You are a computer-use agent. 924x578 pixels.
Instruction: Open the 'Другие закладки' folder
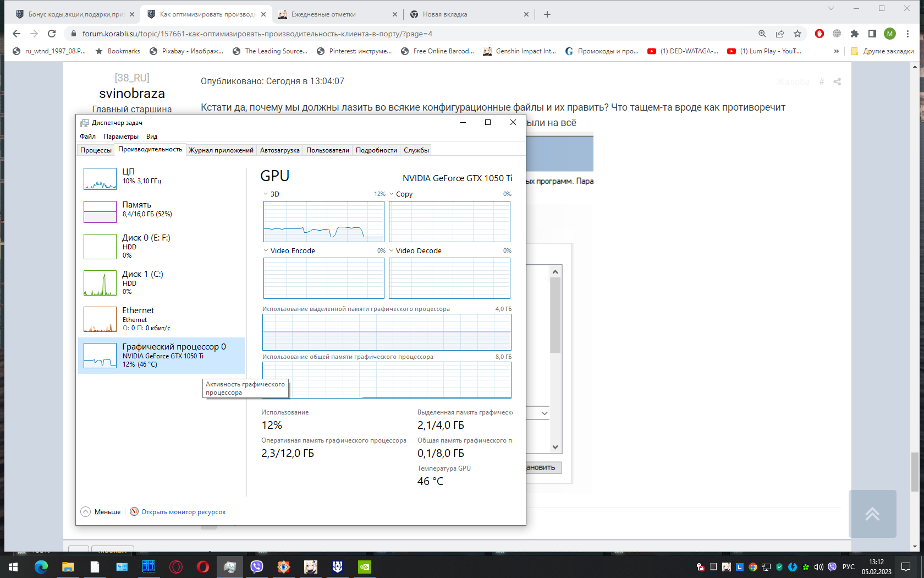point(882,51)
